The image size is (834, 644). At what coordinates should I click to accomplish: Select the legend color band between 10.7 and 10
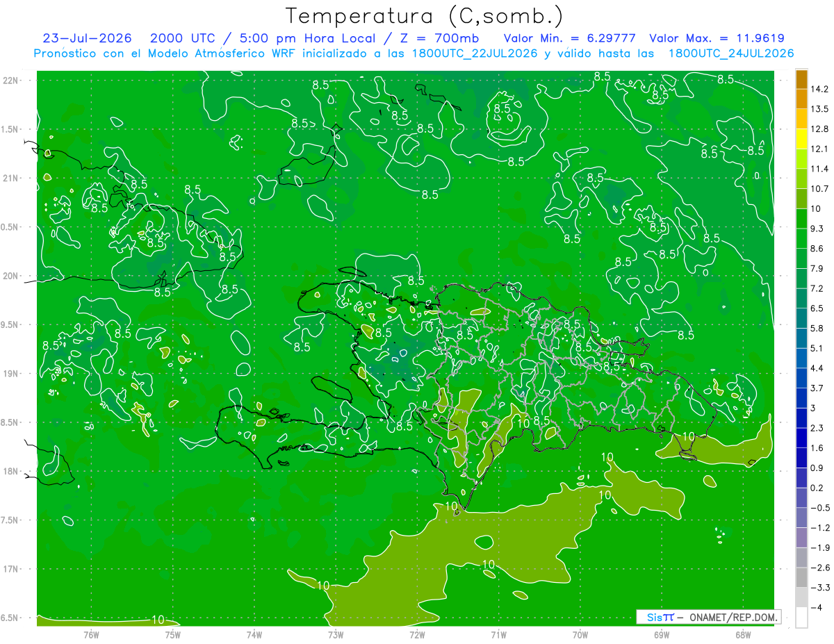tap(801, 199)
